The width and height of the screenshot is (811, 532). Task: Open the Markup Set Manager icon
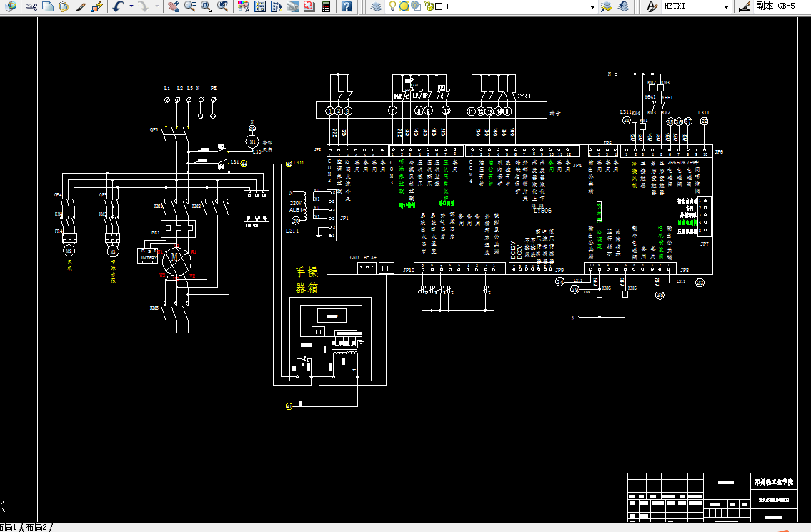tap(309, 6)
